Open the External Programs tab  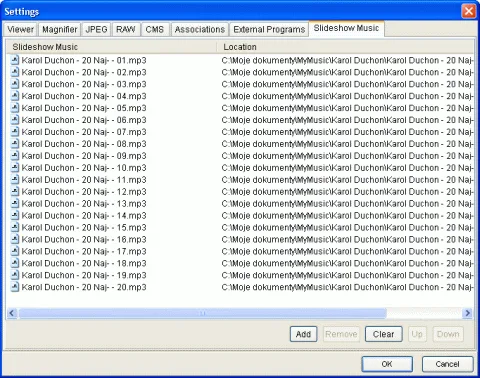(269, 29)
